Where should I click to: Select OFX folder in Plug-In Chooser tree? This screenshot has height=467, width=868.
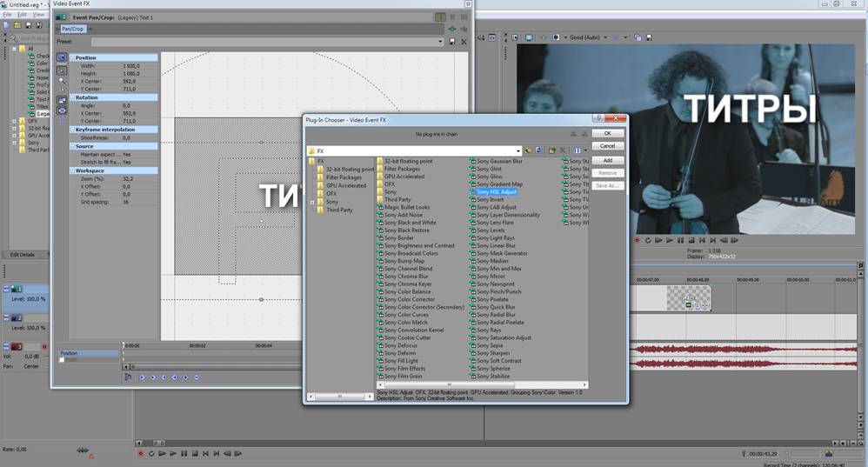tap(331, 194)
